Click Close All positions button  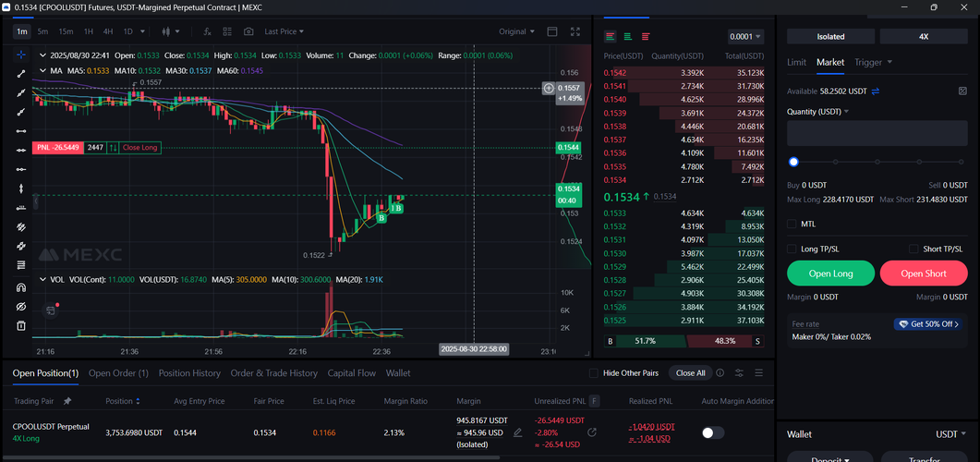pyautogui.click(x=691, y=373)
